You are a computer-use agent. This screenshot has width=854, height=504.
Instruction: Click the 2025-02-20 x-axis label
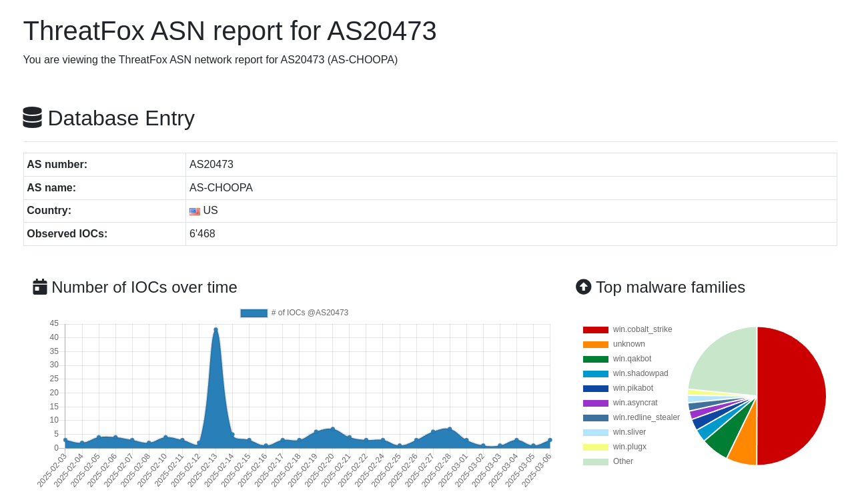[321, 471]
